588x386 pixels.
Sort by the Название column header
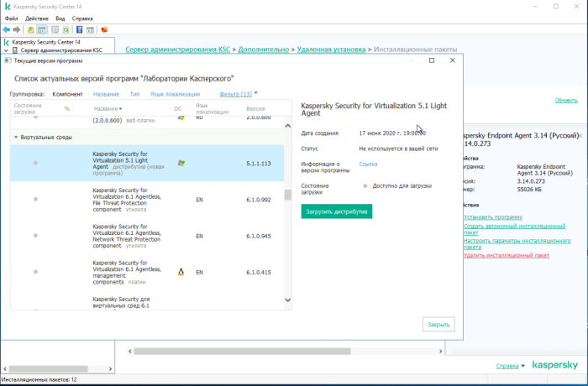point(108,109)
